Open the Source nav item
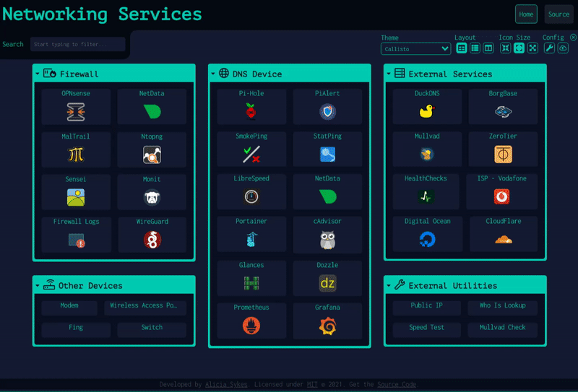578x392 pixels. [x=558, y=14]
